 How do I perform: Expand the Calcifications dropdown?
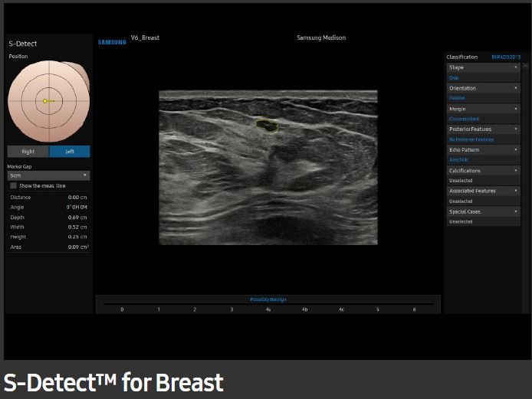pos(484,171)
